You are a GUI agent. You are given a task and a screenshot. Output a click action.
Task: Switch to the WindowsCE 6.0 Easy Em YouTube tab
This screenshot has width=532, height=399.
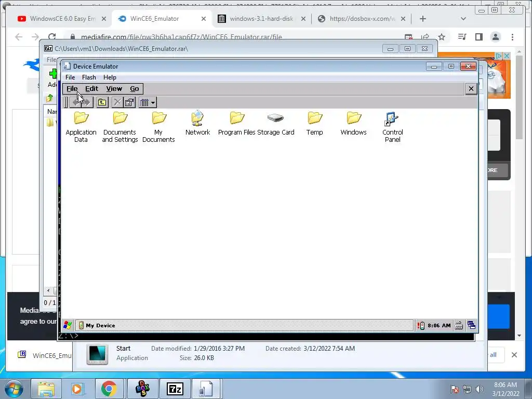point(62,19)
